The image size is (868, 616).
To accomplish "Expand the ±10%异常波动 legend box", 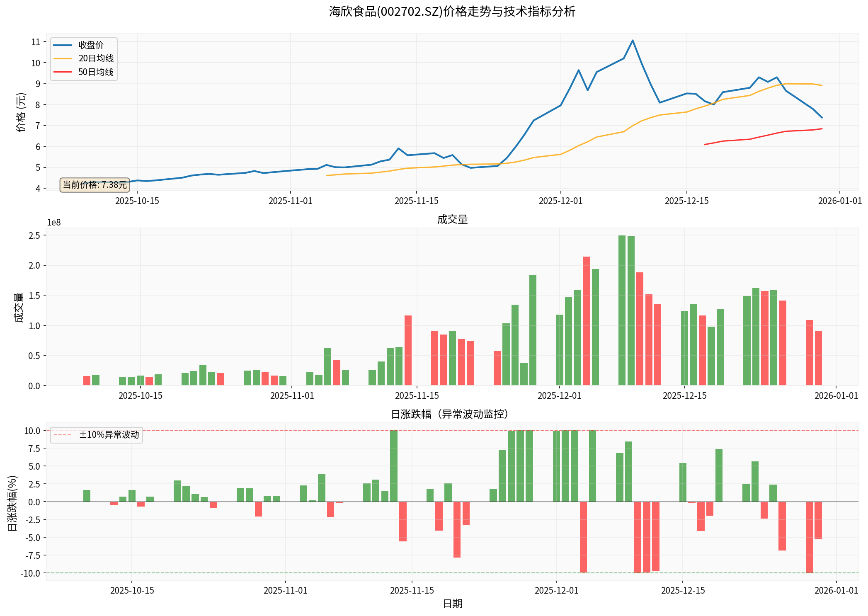I will [x=95, y=436].
